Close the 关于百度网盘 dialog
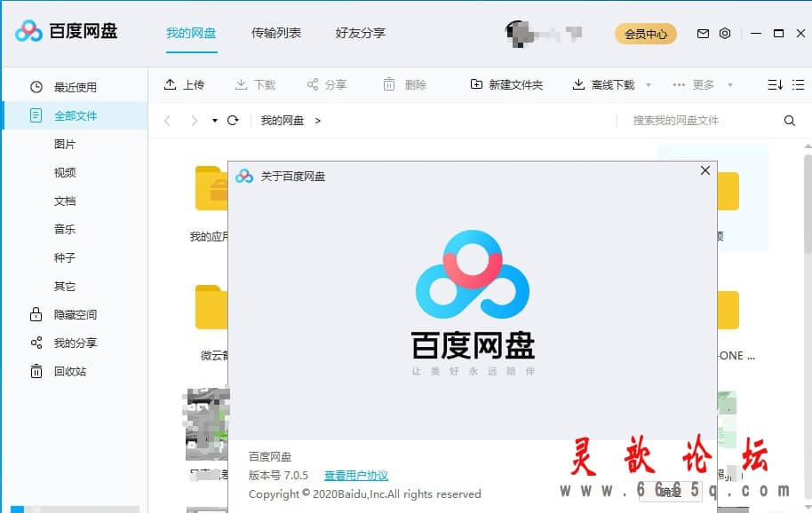Screen dimensions: 812x513 click(x=705, y=170)
